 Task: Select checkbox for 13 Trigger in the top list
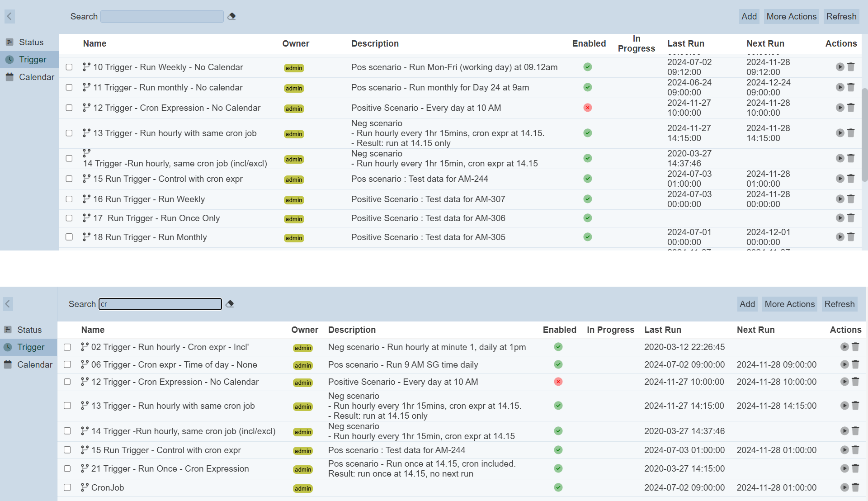[69, 133]
